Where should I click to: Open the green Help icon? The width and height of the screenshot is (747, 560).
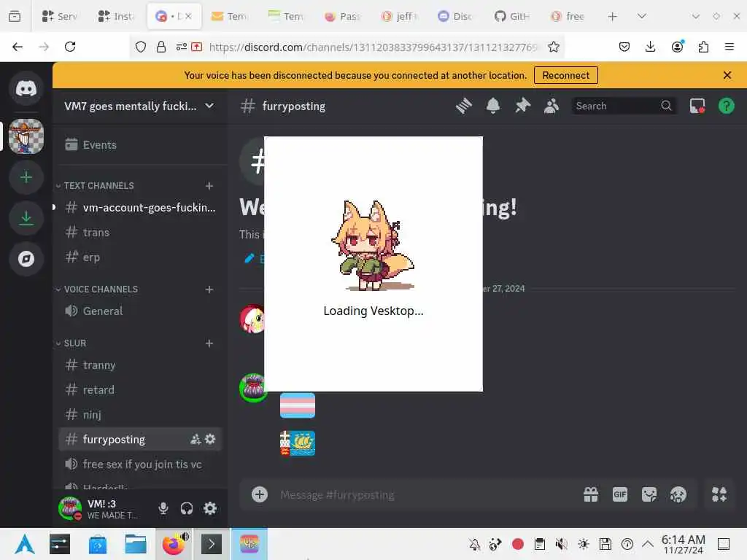click(726, 106)
